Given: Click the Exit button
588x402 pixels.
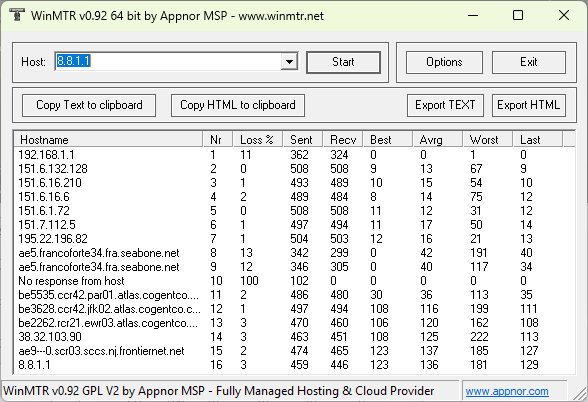Looking at the screenshot, I should (528, 62).
